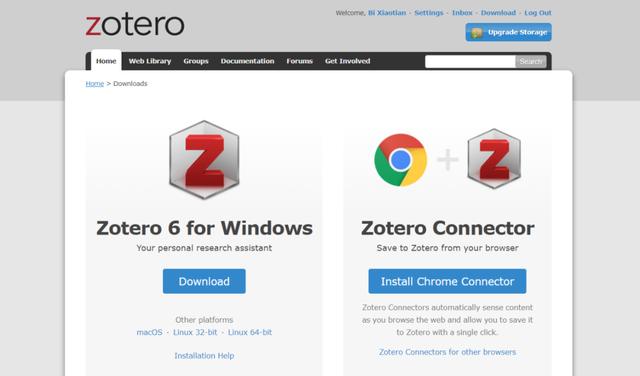Visit the Forums section

click(299, 61)
